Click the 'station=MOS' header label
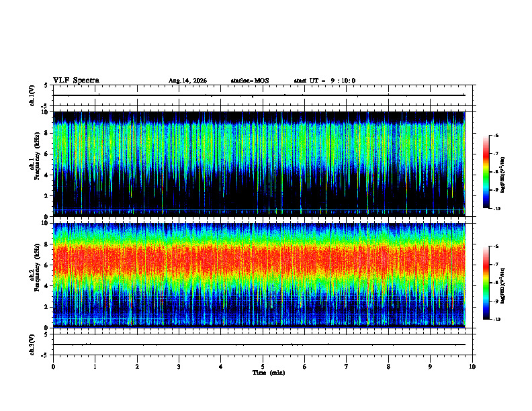This screenshot has height=411, width=532. pos(250,81)
